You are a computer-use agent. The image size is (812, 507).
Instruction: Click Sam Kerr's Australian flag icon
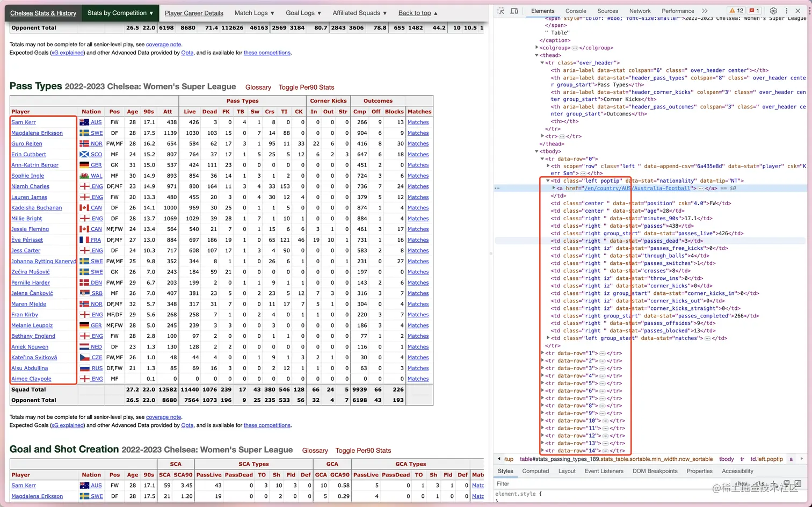click(84, 122)
